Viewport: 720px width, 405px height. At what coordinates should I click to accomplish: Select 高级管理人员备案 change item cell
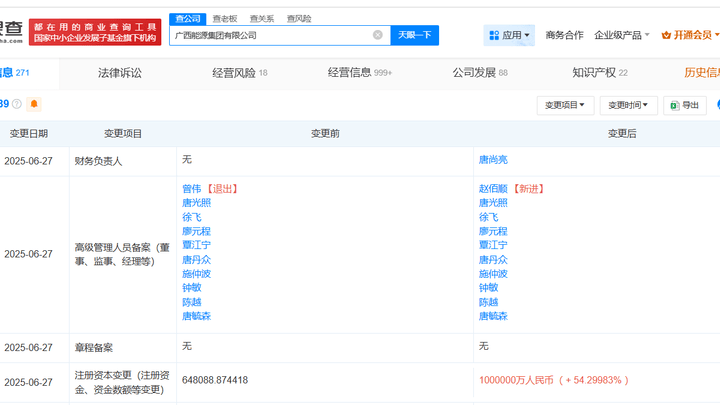tap(122, 254)
